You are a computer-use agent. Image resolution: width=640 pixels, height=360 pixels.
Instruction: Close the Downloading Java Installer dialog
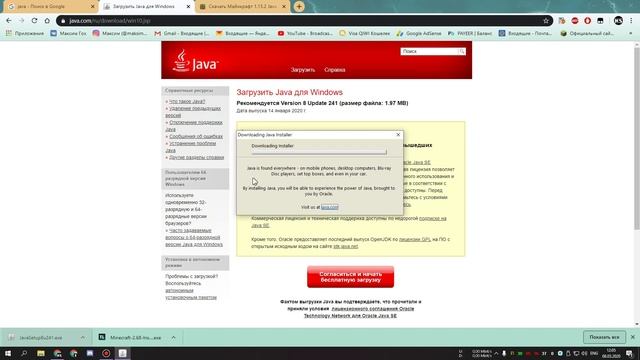pyautogui.click(x=398, y=135)
